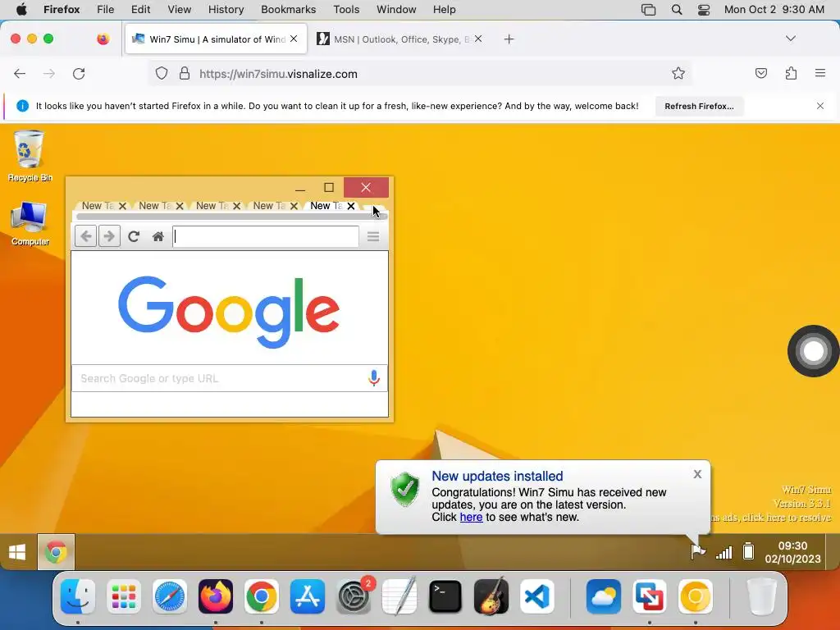Screen dimensions: 840x630
Task: Open Safari from the Dock
Action: click(170, 596)
